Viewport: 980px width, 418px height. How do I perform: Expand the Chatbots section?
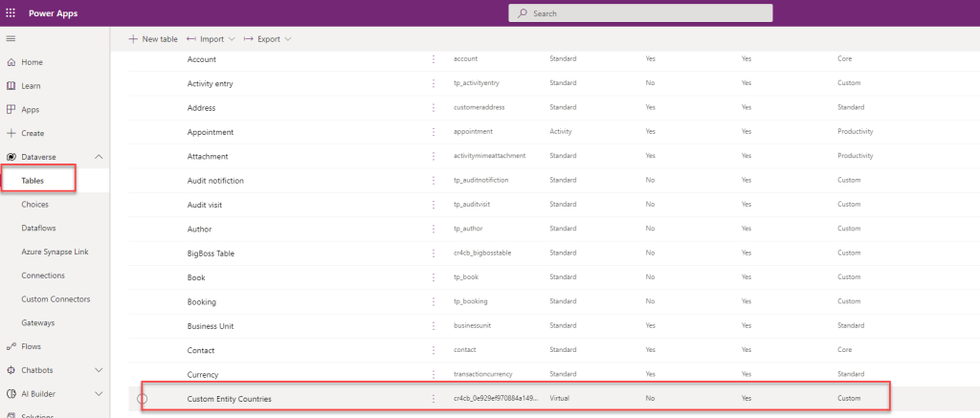(x=99, y=370)
